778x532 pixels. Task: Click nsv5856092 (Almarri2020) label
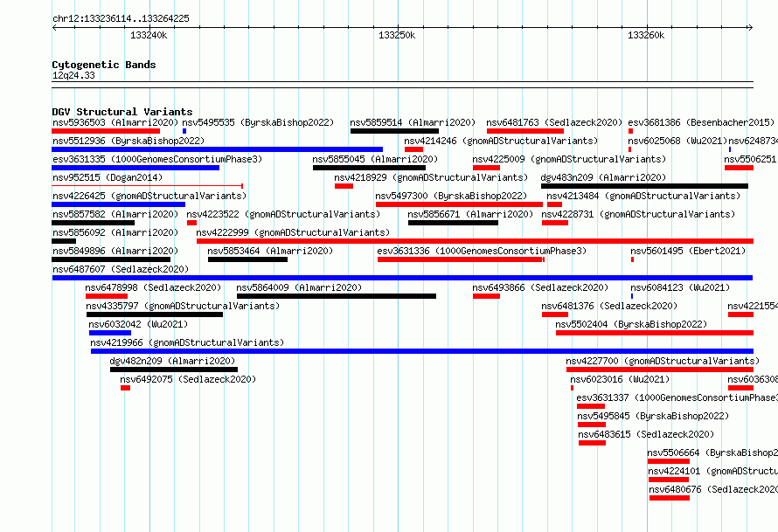click(x=115, y=232)
